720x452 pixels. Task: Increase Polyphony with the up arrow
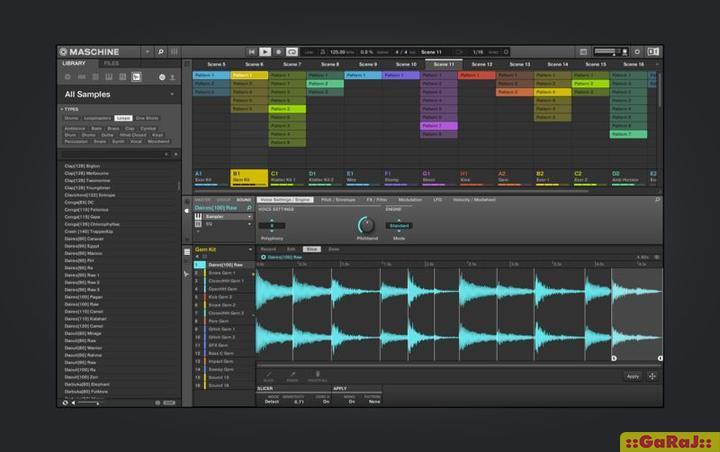(272, 221)
